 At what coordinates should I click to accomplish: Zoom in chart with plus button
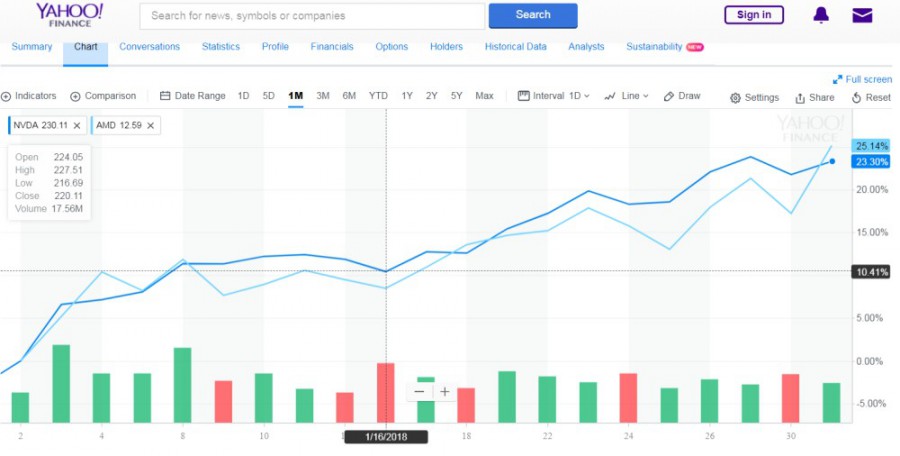click(x=445, y=392)
